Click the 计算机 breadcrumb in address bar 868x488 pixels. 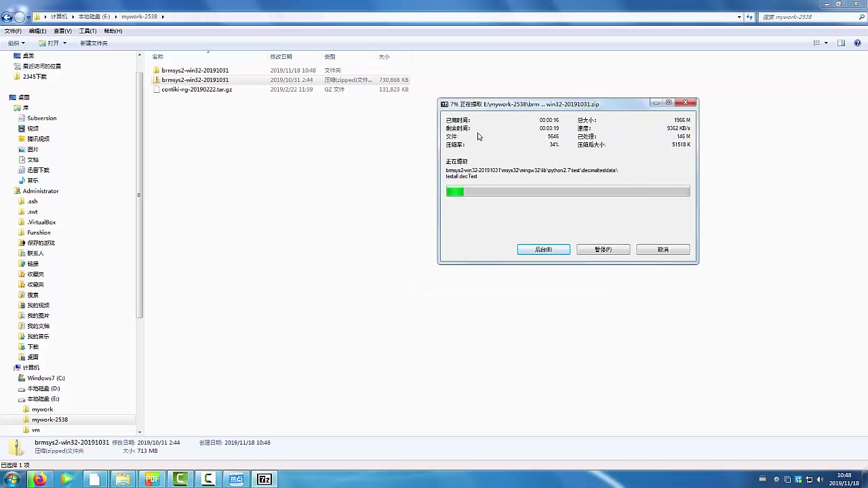(x=60, y=17)
